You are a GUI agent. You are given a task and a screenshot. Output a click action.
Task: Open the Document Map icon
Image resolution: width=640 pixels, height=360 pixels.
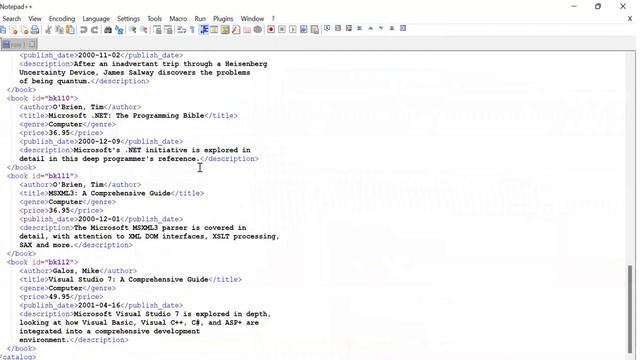coord(225,30)
